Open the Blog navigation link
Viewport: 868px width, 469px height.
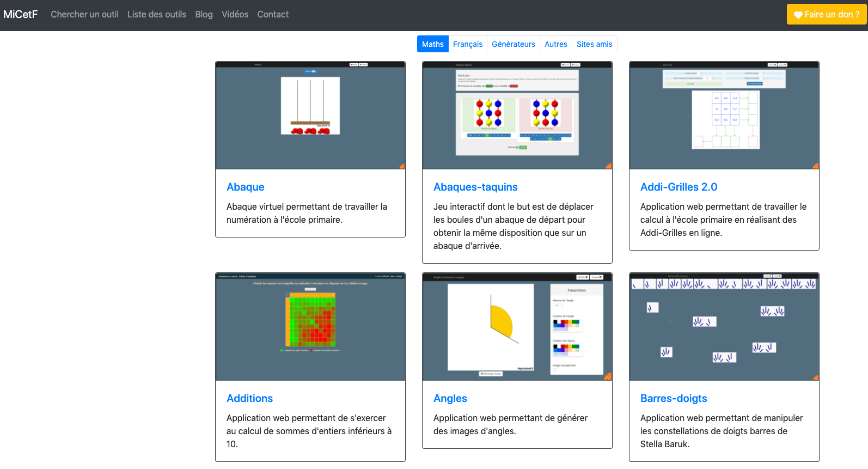(204, 14)
